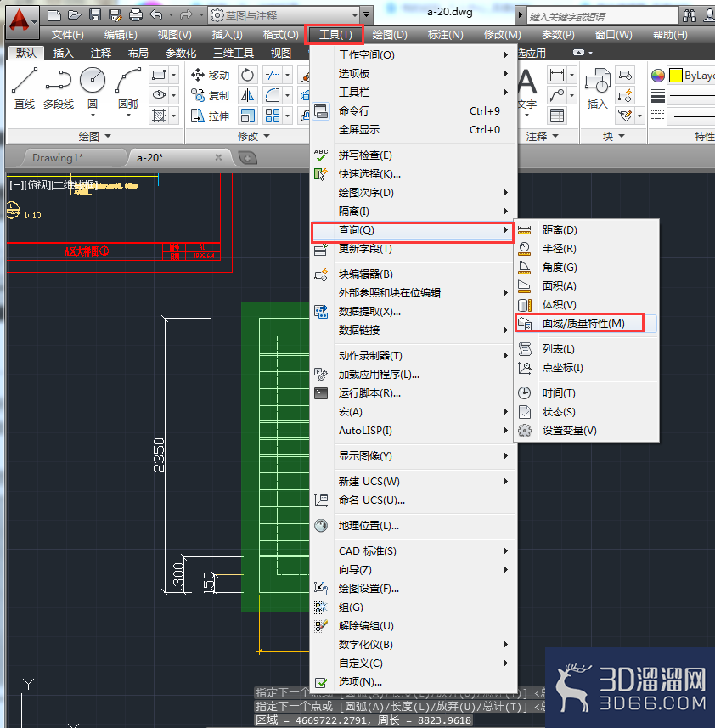Open the 绘图(D) menu
Viewport: 715px width, 728px height.
[389, 35]
